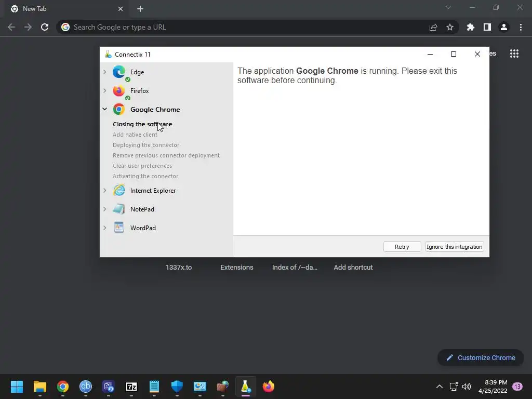The width and height of the screenshot is (532, 399).
Task: Close the New Tab tab
Action: coord(121,9)
